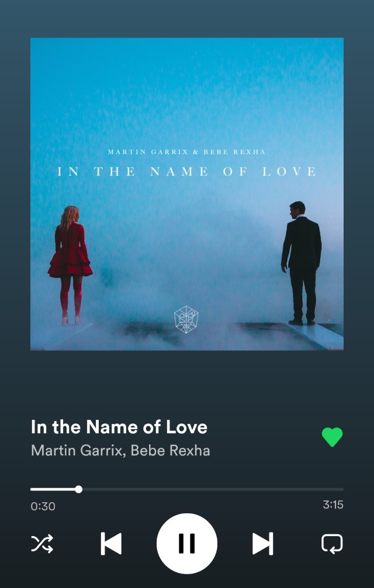Seek back on the white played progress segment

[53, 489]
